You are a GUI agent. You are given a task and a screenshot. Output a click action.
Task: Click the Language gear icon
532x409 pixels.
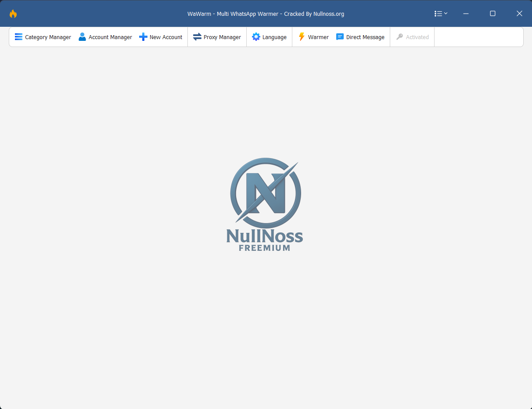coord(256,37)
